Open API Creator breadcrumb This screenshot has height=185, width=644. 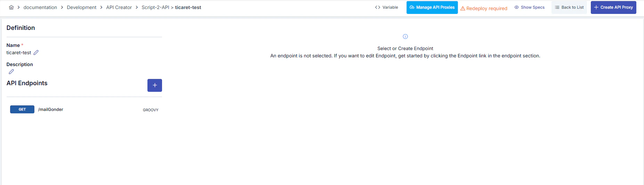(x=119, y=7)
